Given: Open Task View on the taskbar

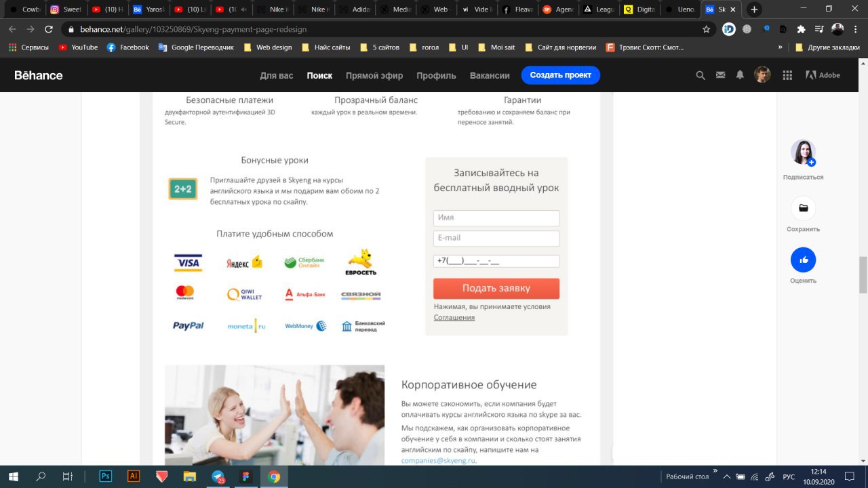Looking at the screenshot, I should 67,476.
